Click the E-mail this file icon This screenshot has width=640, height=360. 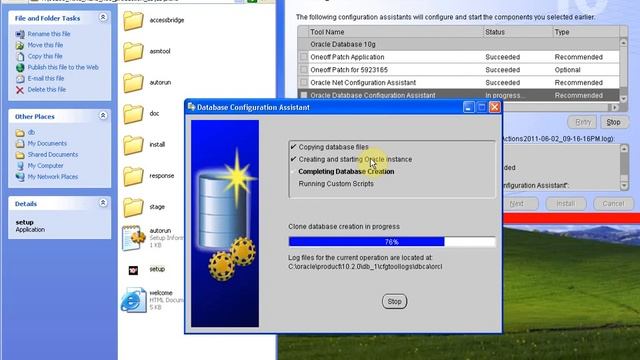[x=20, y=78]
